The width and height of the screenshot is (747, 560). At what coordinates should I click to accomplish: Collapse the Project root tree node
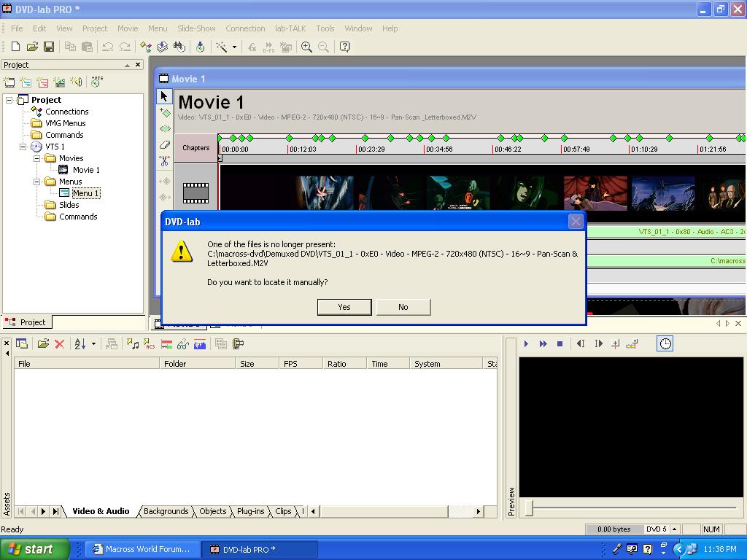coord(9,100)
